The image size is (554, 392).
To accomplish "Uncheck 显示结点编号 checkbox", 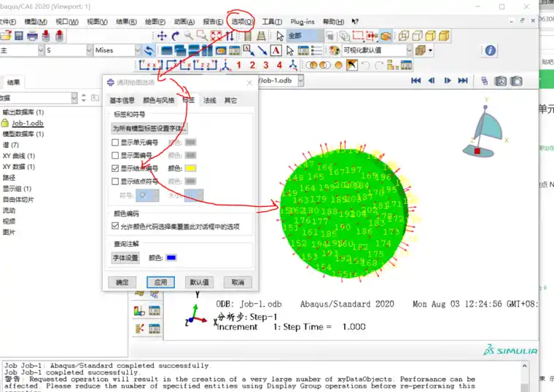I will click(115, 168).
